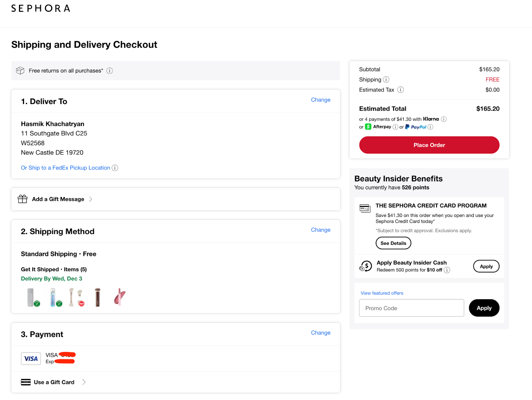This screenshot has width=532, height=400.
Task: Click the Klarna logo text
Action: tap(431, 119)
